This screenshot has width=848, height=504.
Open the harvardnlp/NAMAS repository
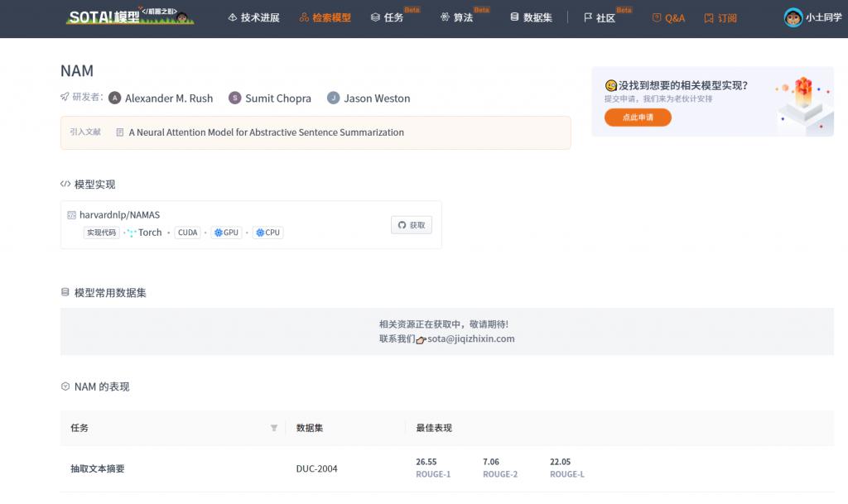tap(119, 215)
